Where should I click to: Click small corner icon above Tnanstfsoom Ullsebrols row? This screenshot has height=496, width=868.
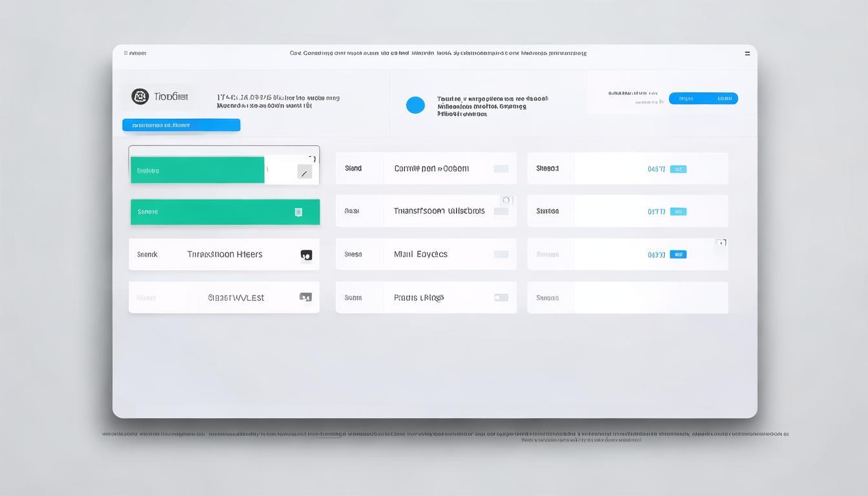(x=506, y=200)
